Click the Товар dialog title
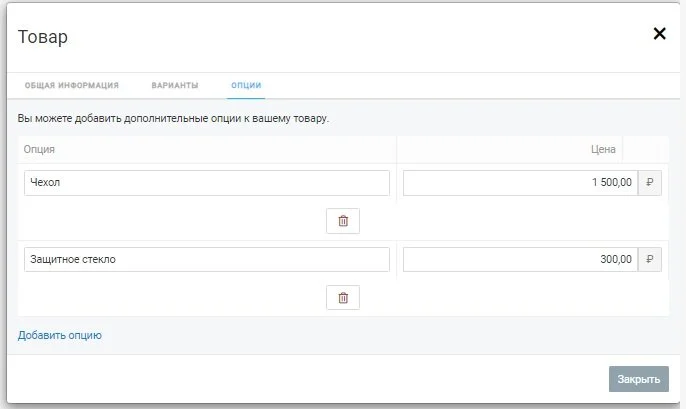 point(42,37)
